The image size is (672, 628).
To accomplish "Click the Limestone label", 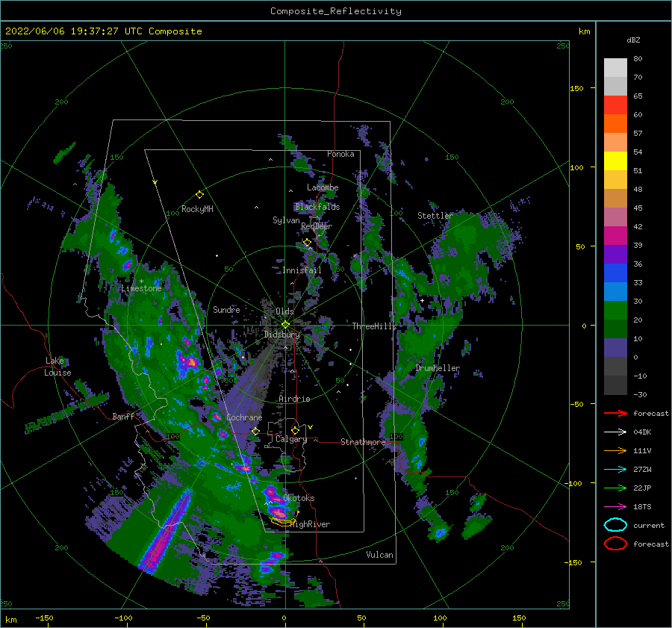I will [x=141, y=288].
